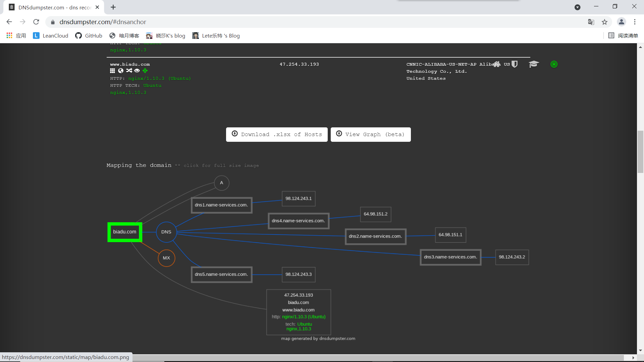Open the 阅读清单 reading list
Viewport: 644px width, 362px height.
(x=623, y=36)
